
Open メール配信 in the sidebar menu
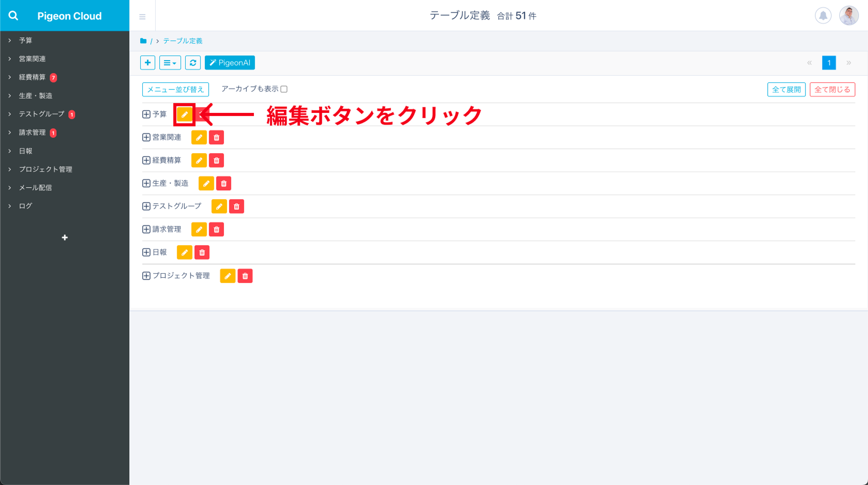click(35, 188)
